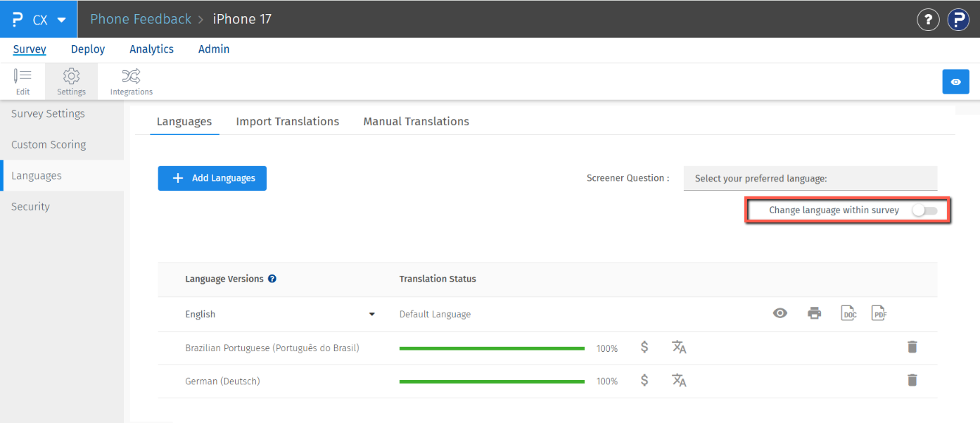
Task: Open the Manual Translations tab
Action: (416, 122)
